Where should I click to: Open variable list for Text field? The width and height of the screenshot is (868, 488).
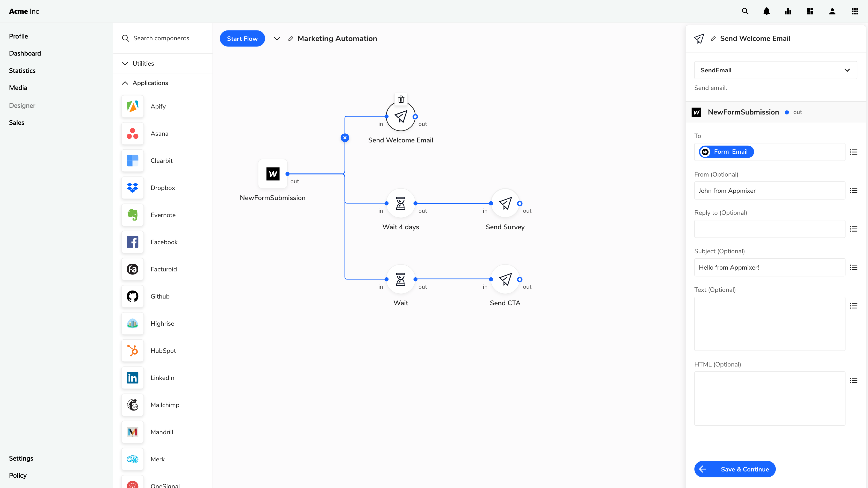(x=854, y=306)
